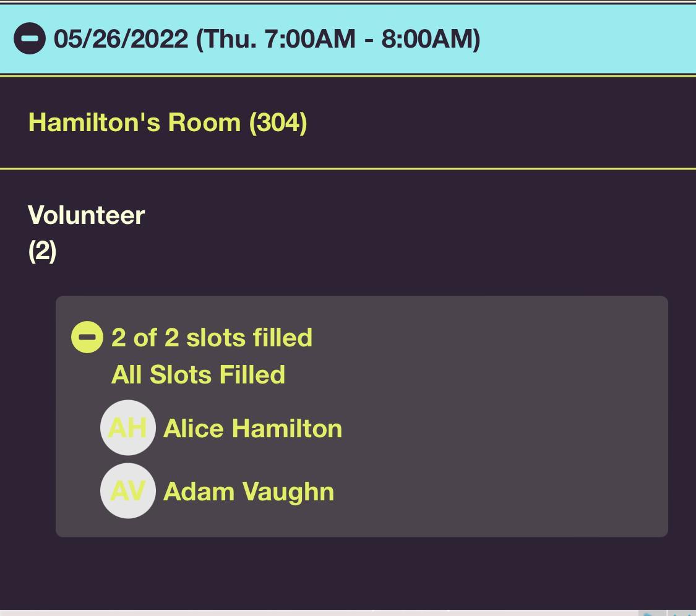Image resolution: width=696 pixels, height=616 pixels.
Task: Click Alice Hamilton's AH avatar
Action: click(127, 428)
